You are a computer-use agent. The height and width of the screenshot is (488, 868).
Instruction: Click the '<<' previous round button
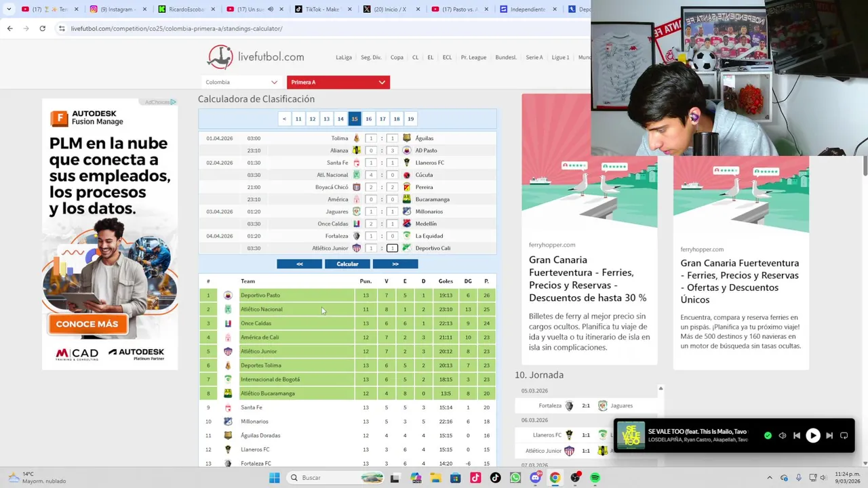tap(299, 264)
